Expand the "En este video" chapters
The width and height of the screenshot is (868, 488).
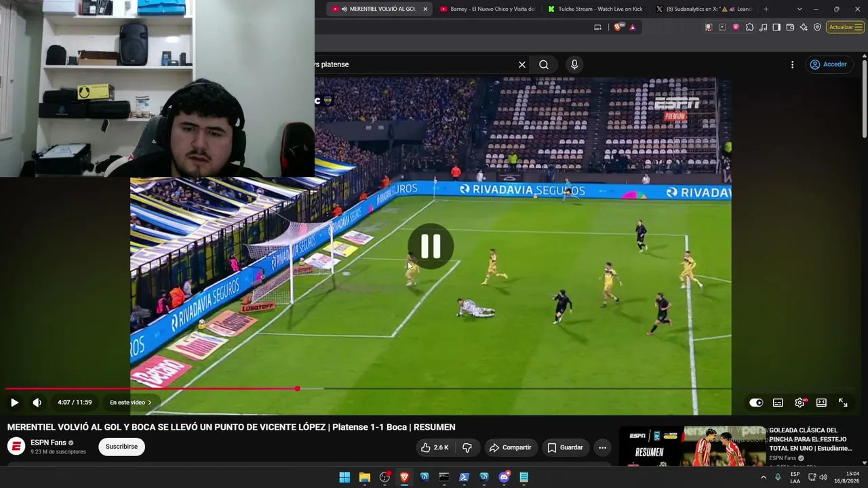pos(131,403)
